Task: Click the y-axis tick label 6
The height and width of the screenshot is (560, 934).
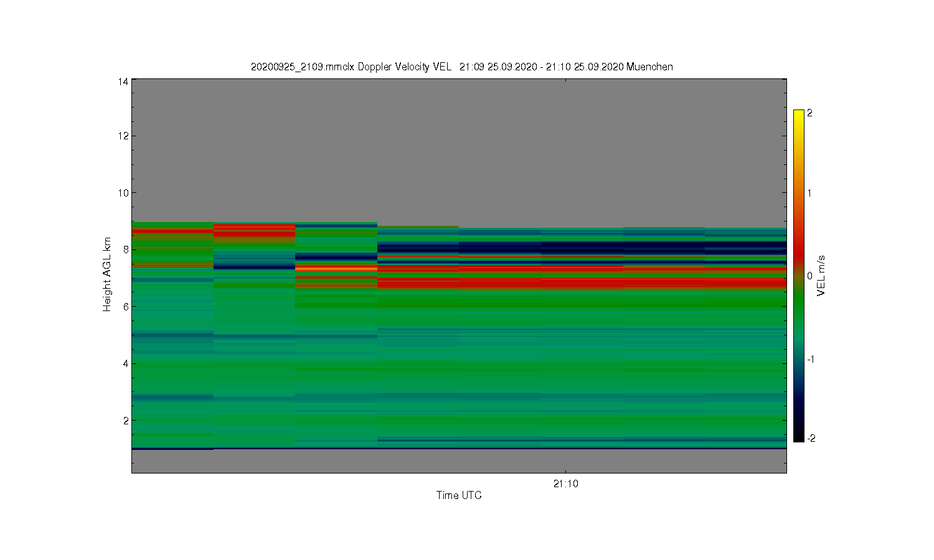Action: [x=126, y=307]
